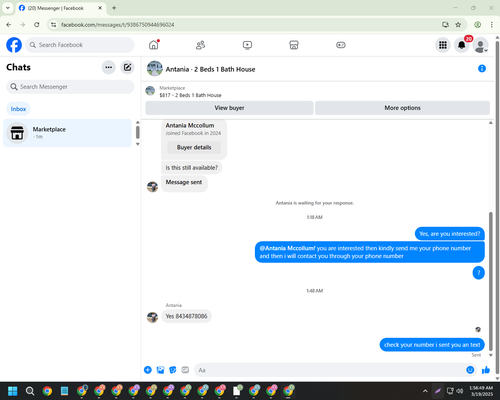Image resolution: width=500 pixels, height=400 pixels.
Task: Show hidden system tray icons
Action: point(425,391)
